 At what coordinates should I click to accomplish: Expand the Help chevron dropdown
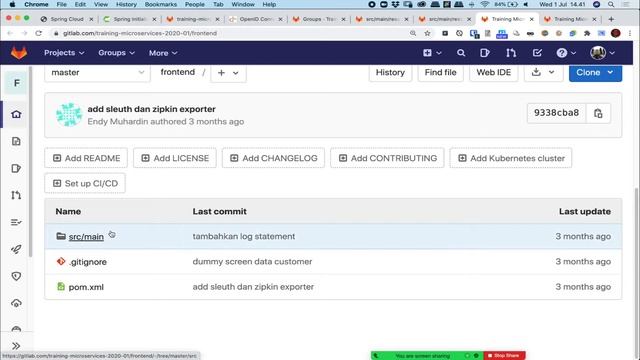click(x=573, y=53)
